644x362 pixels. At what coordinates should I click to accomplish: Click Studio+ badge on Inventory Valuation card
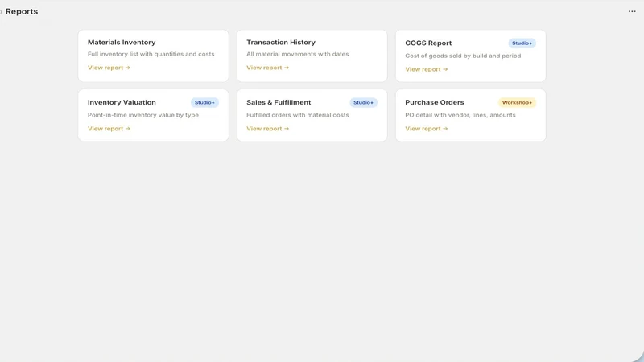[204, 103]
